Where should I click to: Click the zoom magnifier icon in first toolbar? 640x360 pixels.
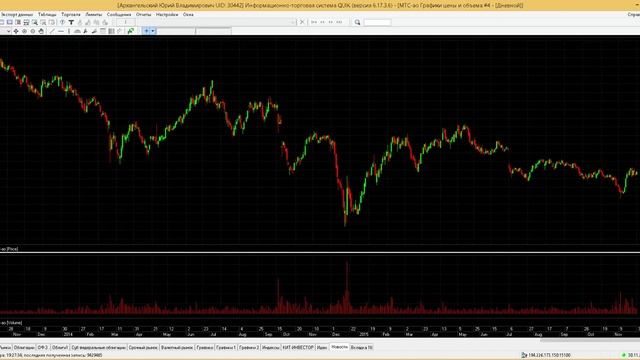tap(35, 22)
